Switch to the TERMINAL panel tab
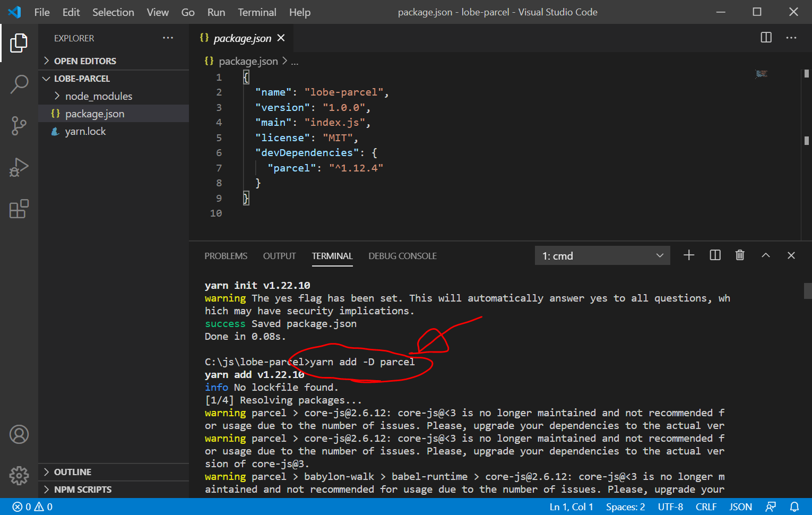812x515 pixels. point(332,256)
